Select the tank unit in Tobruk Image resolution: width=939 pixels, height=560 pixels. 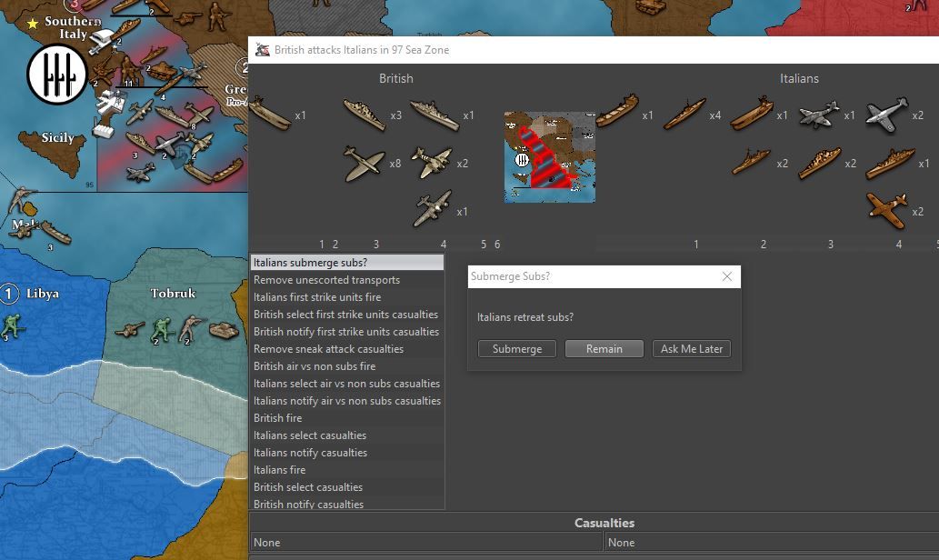(223, 328)
